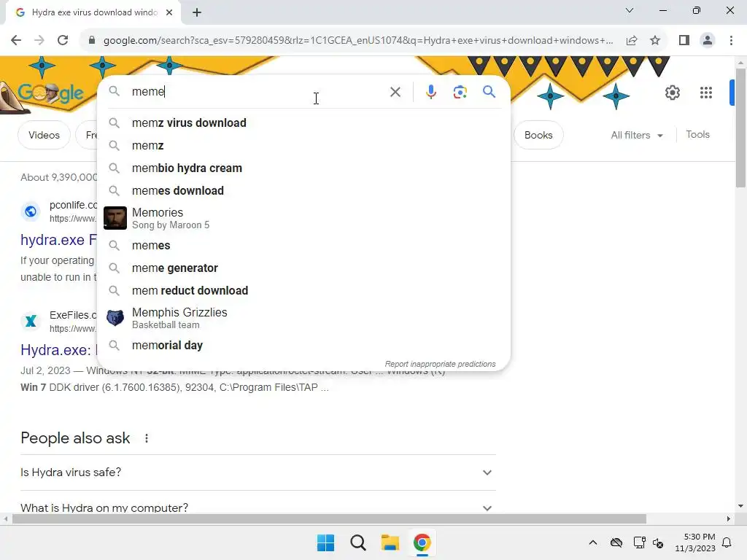Click the blue search magnifier button
747x560 pixels.
coord(489,91)
